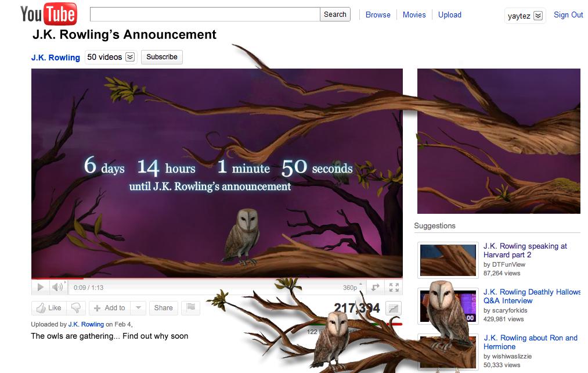588x373 pixels.
Task: Open J.K. Rowling speaking at Harvard part 2
Action: pyautogui.click(x=525, y=250)
